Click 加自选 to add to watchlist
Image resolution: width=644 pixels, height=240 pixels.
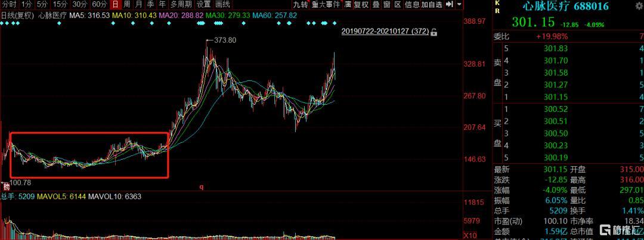pyautogui.click(x=432, y=5)
